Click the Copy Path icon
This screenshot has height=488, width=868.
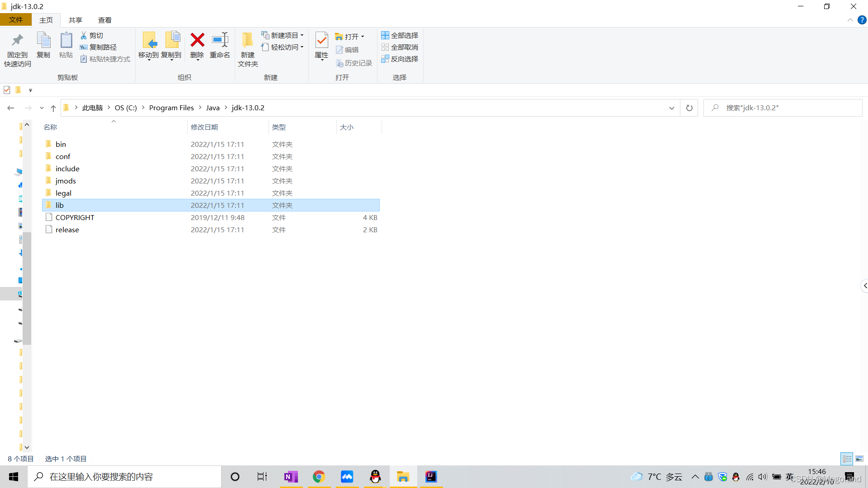coord(84,47)
